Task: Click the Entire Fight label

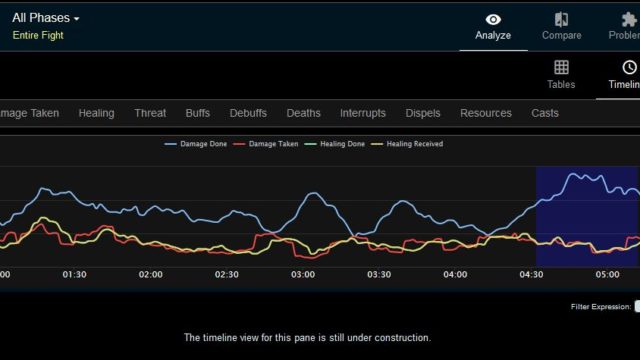Action: (38, 36)
